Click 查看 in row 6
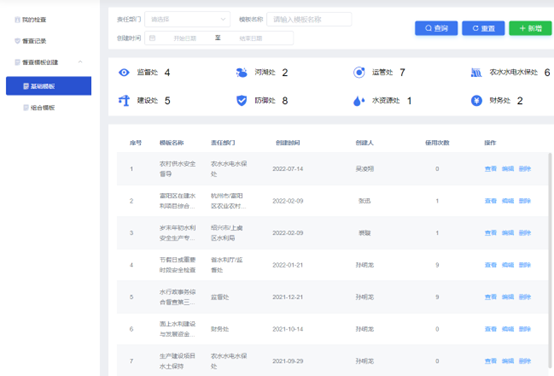 [490, 329]
